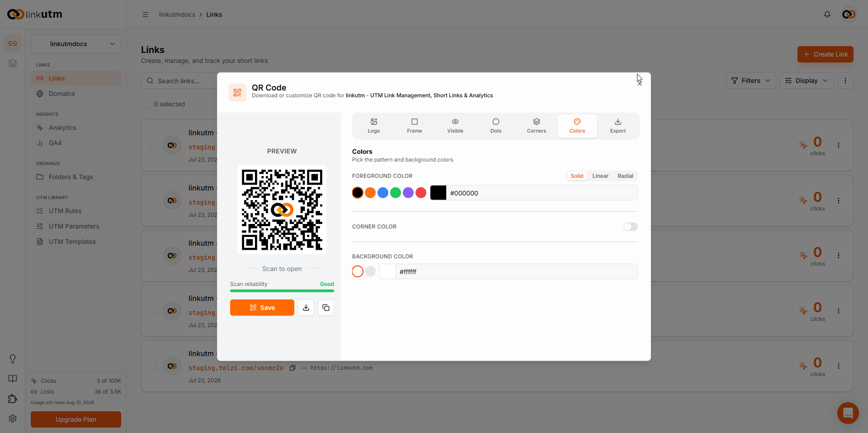
Task: Pick the black foreground swatch
Action: (x=358, y=193)
